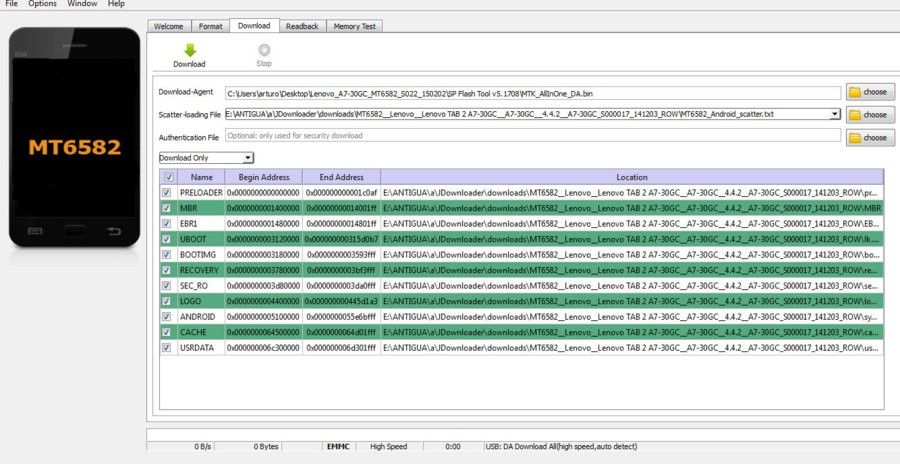This screenshot has width=900, height=464.
Task: Uncheck the USRDATA partition checkbox
Action: [x=166, y=347]
